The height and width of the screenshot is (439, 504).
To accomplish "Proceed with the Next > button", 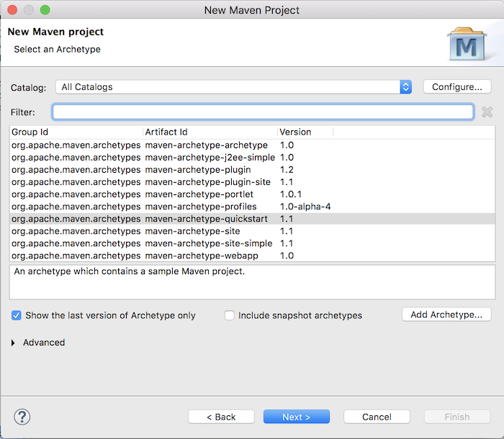I will [x=297, y=417].
